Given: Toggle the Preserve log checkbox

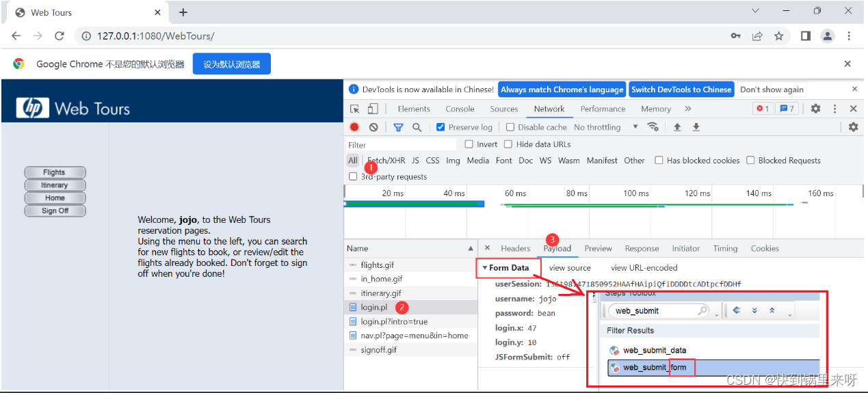Looking at the screenshot, I should [x=440, y=127].
